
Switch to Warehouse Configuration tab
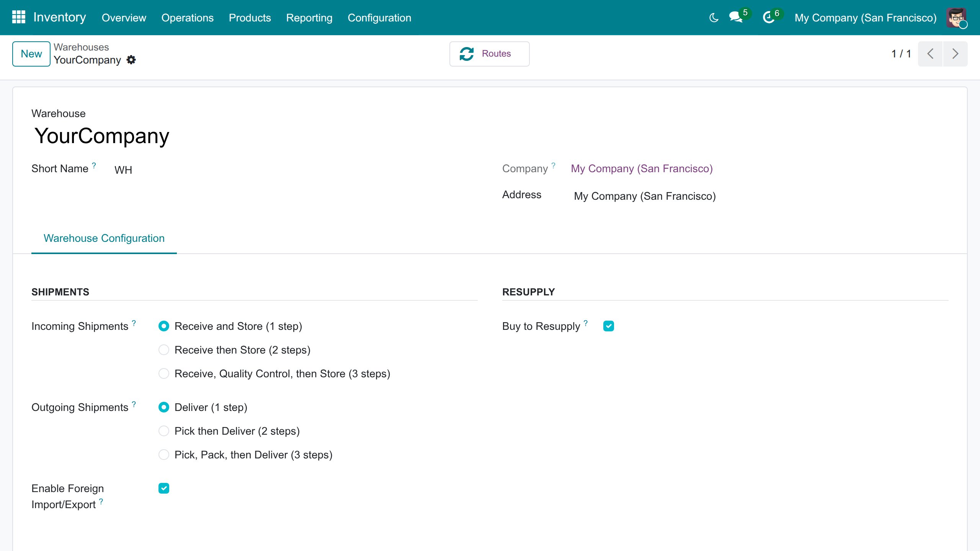104,238
